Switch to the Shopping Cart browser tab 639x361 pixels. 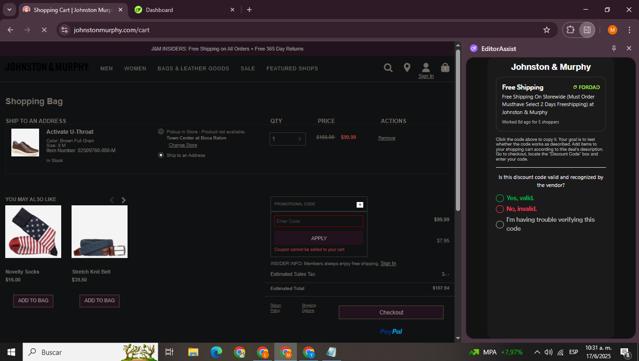72,10
